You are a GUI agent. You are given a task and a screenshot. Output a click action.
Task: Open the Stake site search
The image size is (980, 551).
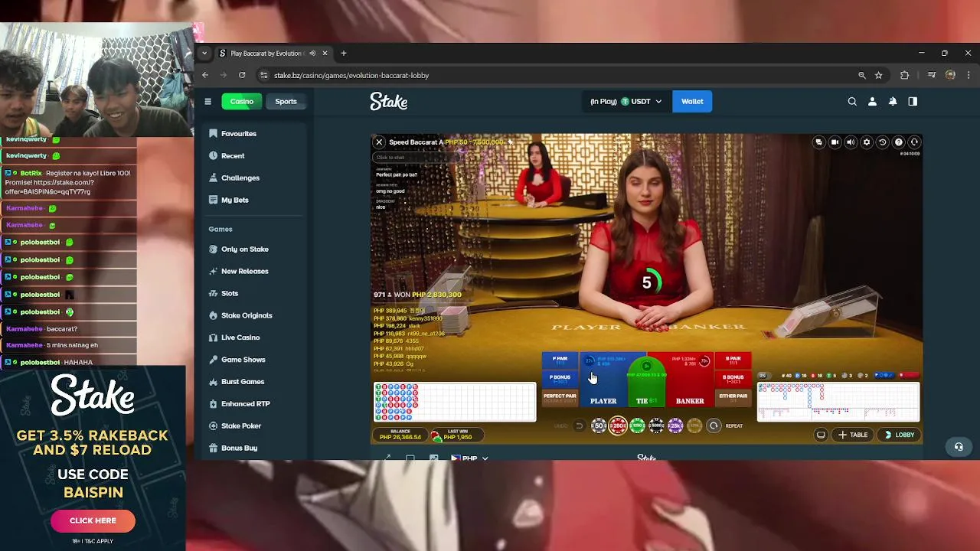coord(852,101)
